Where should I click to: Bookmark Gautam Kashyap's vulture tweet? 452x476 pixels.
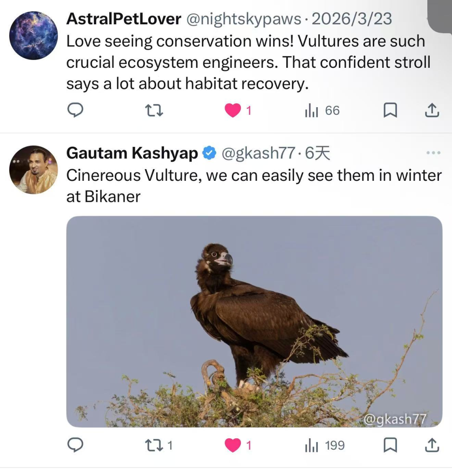point(390,445)
